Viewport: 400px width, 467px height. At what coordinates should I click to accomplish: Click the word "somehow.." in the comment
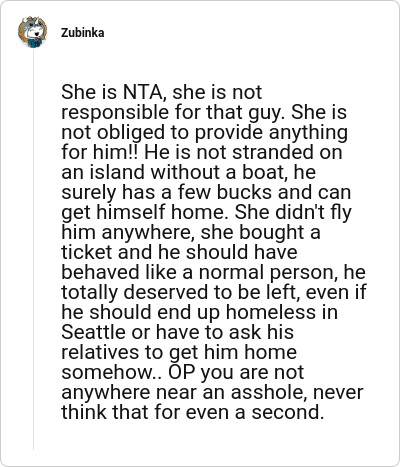[112, 372]
